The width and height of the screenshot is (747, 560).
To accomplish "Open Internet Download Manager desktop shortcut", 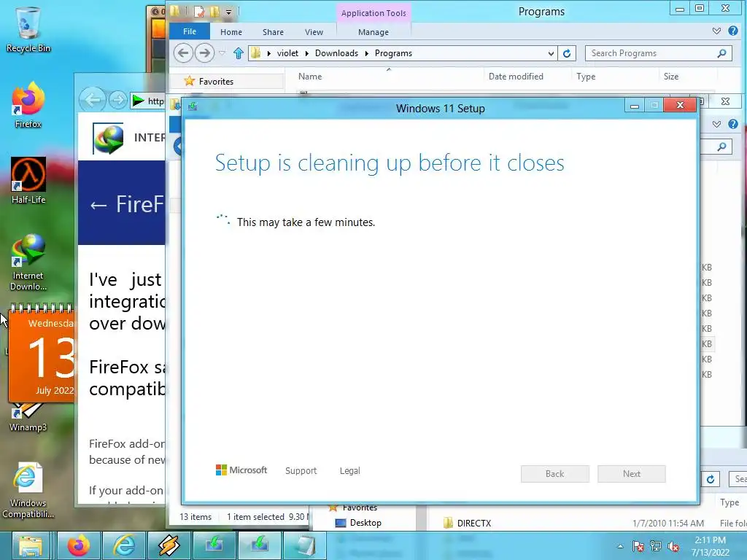I will pos(28,262).
